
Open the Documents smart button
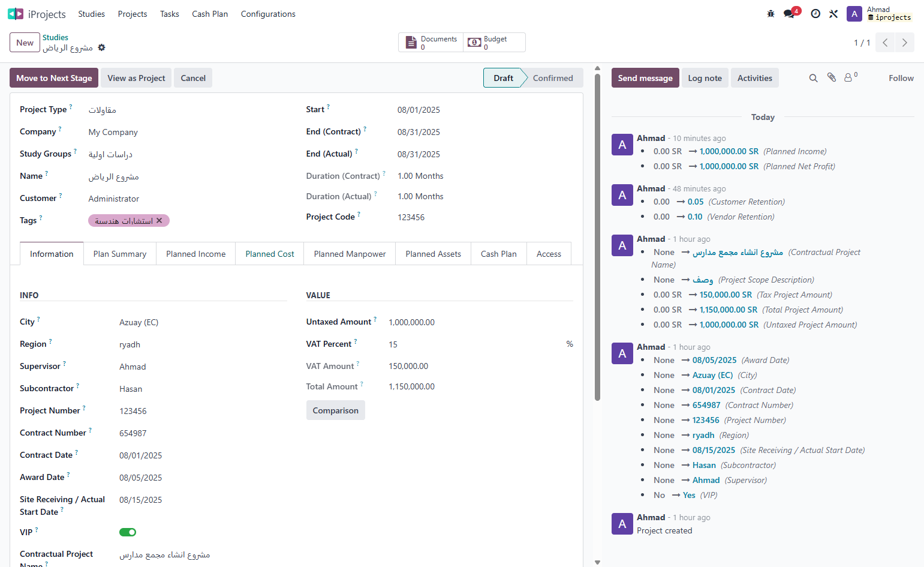(431, 43)
